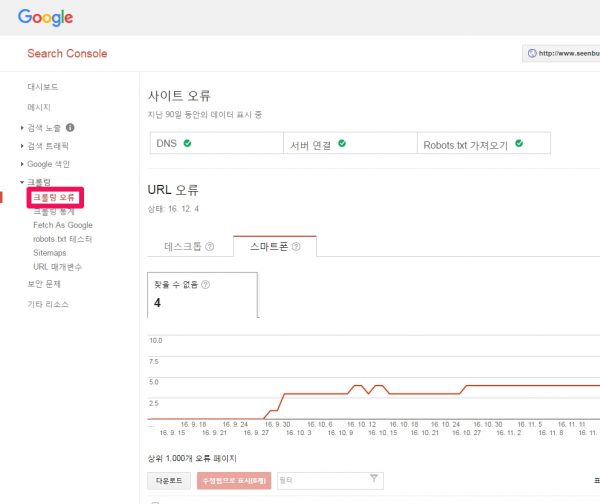Viewport: 600px width, 504px height.
Task: Click the help icon on the 스마트폰 tab
Action: click(x=296, y=246)
